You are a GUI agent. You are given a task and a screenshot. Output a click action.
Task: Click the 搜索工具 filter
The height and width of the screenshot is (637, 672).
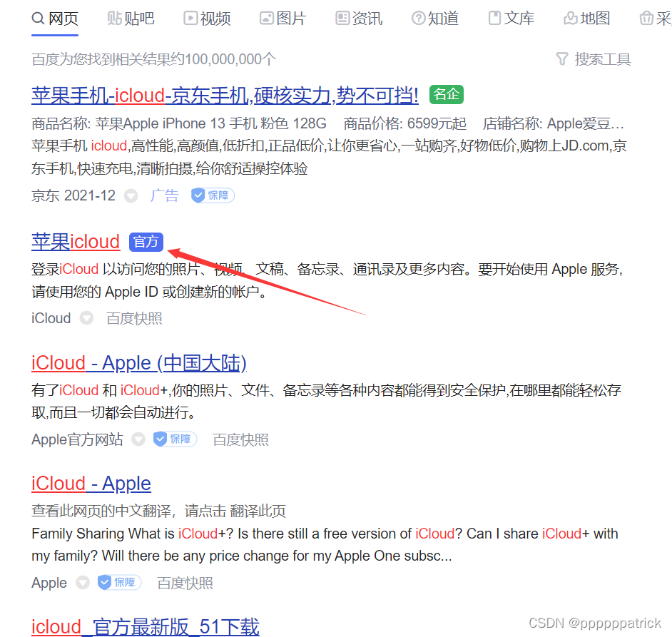(593, 59)
